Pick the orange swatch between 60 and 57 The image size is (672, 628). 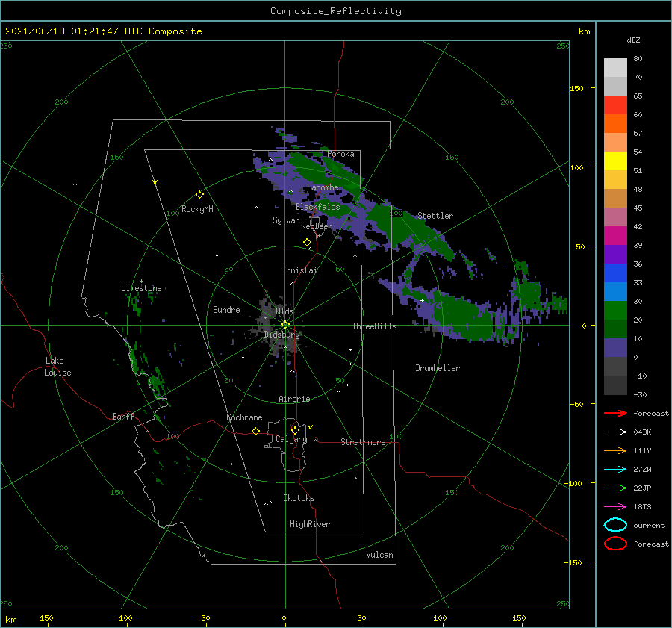pos(615,124)
